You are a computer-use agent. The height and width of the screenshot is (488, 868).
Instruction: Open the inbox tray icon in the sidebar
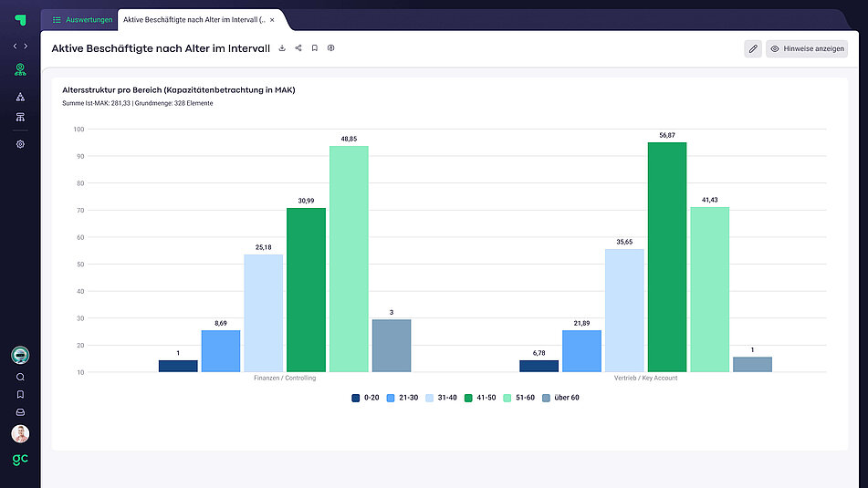point(20,412)
